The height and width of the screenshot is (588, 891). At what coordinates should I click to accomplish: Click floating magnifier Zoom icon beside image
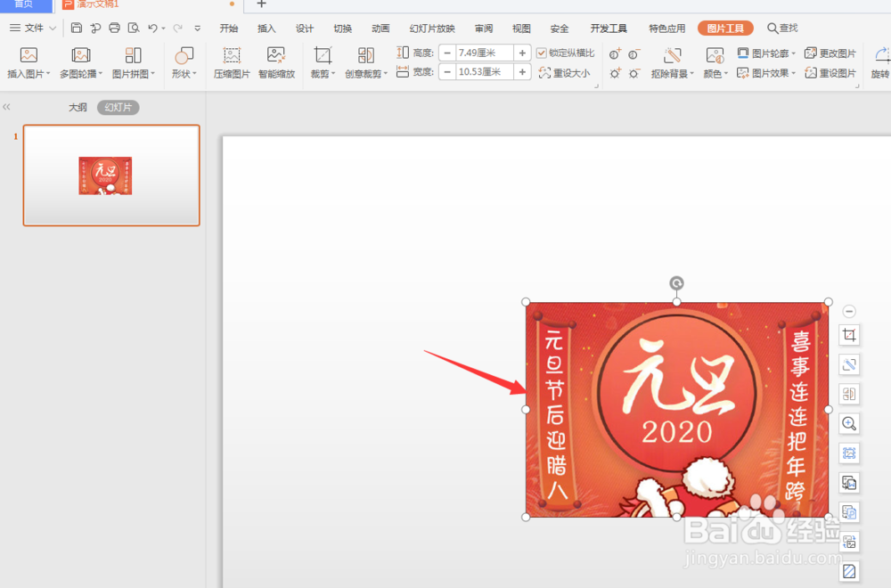pos(849,423)
